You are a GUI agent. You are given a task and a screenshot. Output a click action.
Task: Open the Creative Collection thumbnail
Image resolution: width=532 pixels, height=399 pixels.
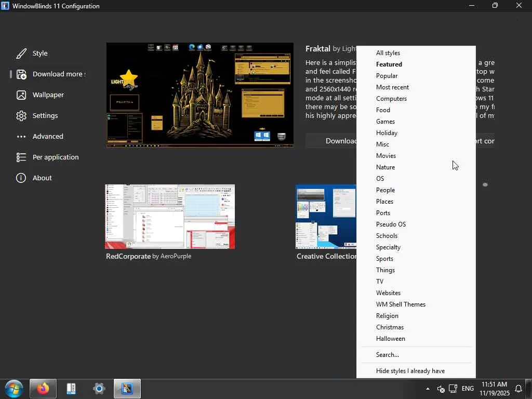click(x=326, y=217)
